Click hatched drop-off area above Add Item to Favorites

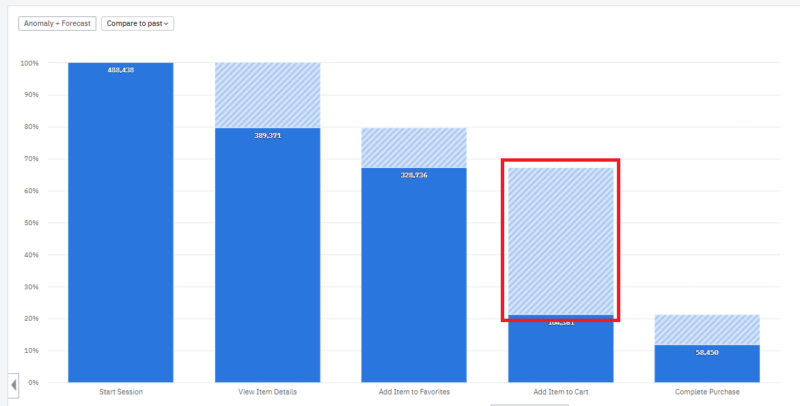click(413, 148)
